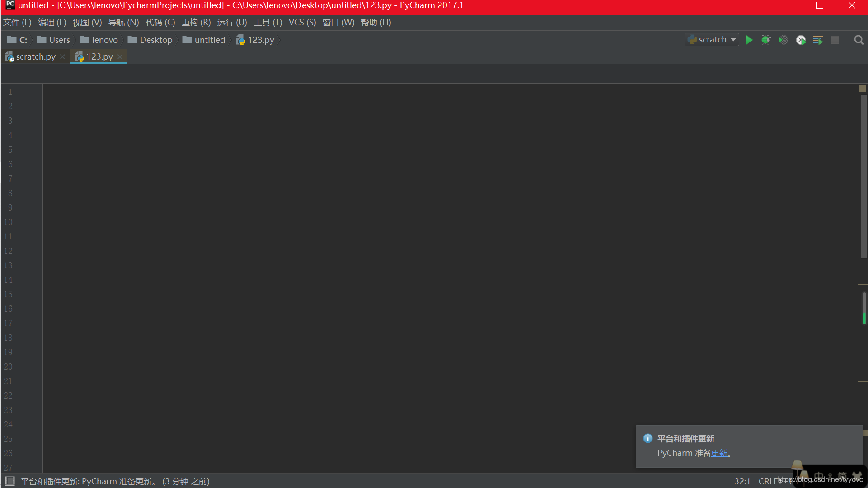Click the vertical scrollbar thumb of the editor
This screenshot has height=488, width=868.
(x=863, y=176)
